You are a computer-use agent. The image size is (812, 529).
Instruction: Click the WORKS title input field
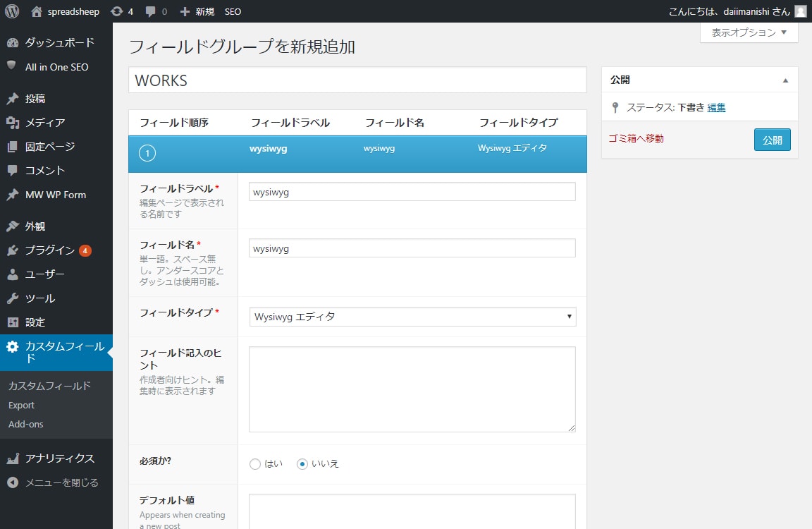[x=357, y=80]
